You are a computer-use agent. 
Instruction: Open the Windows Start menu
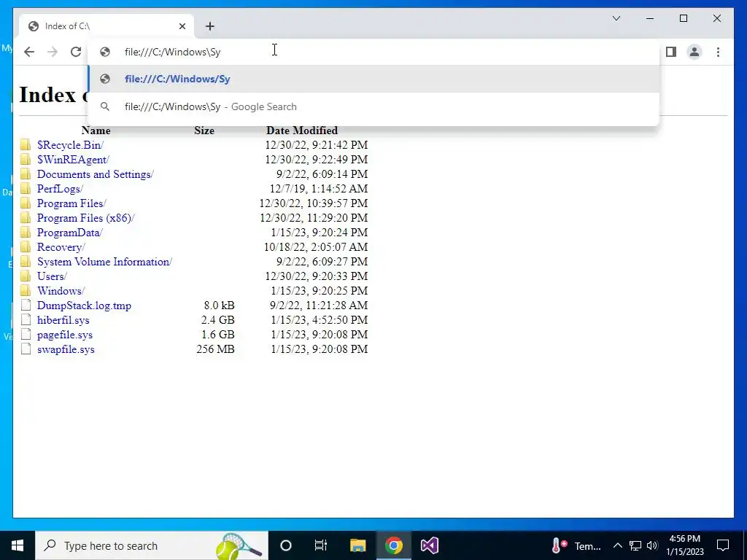(18, 545)
